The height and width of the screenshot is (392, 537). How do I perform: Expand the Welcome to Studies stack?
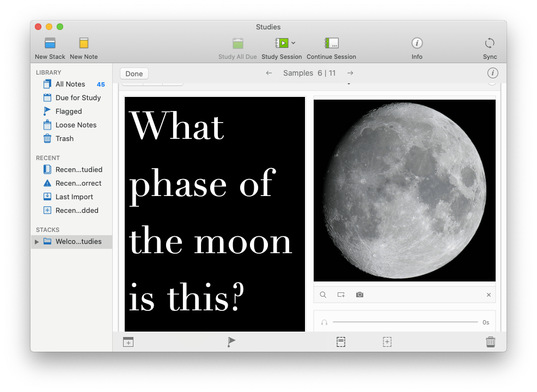[x=36, y=242]
